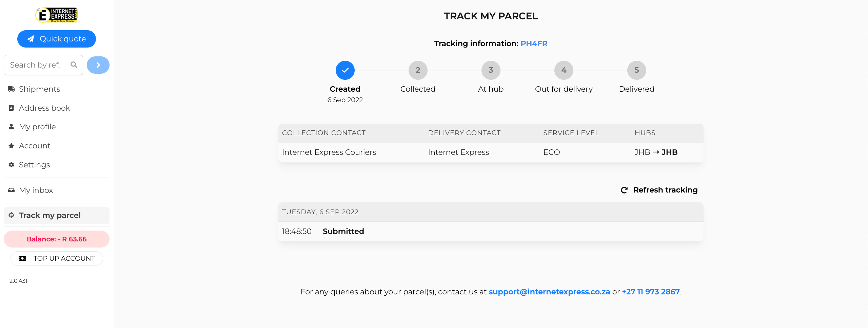Viewport: 868px width, 328px height.
Task: Click the Address book contact icon
Action: (11, 108)
